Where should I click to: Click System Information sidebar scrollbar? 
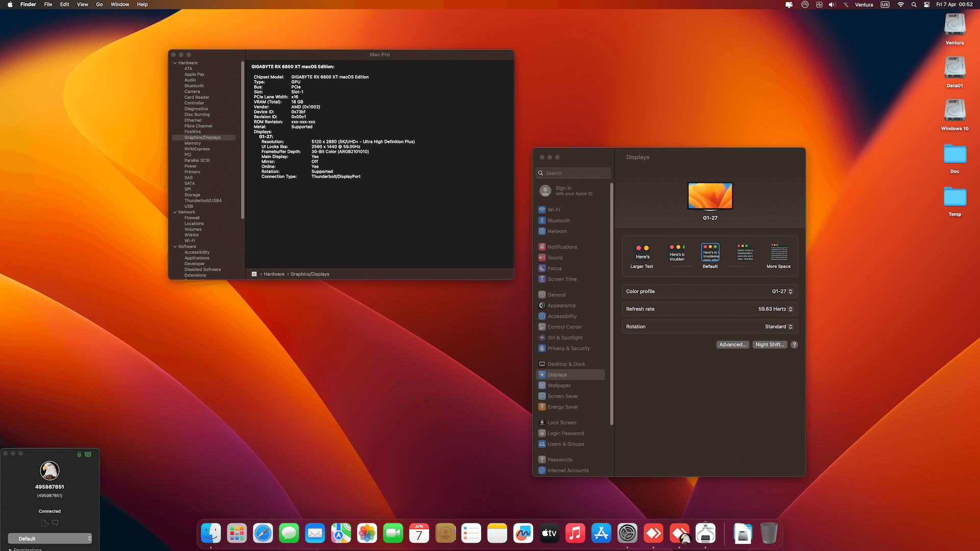[x=242, y=140]
